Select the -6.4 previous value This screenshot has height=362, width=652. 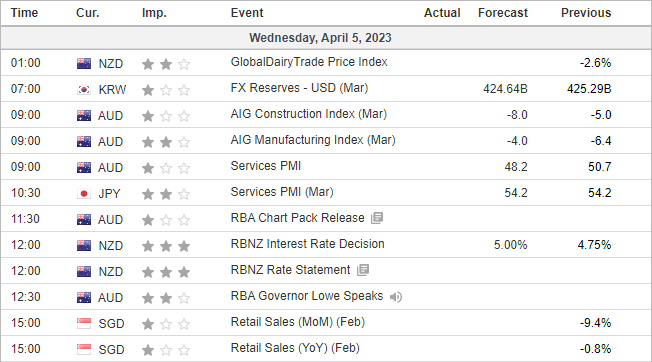point(601,141)
